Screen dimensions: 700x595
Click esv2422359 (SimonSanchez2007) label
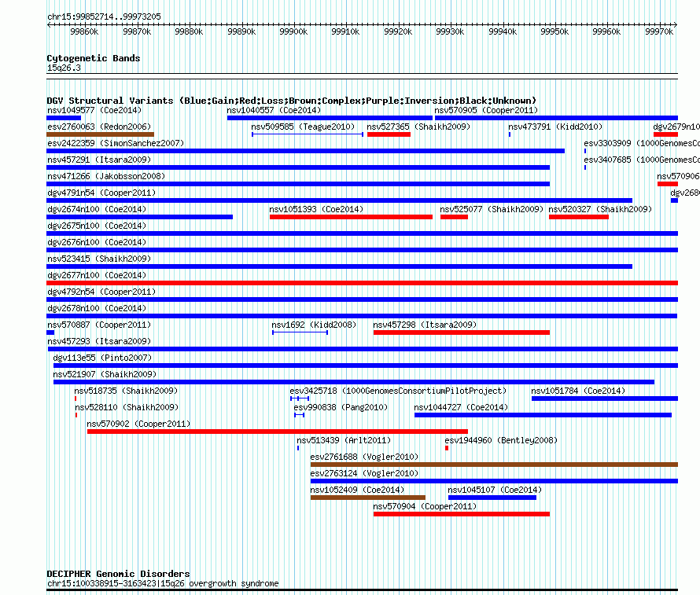pos(116,143)
